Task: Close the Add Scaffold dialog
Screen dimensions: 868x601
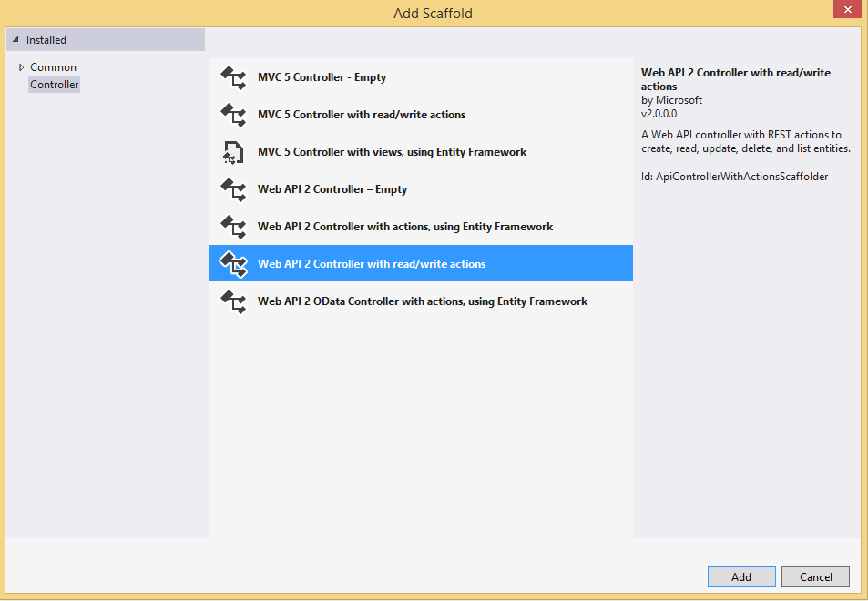Action: pos(848,9)
